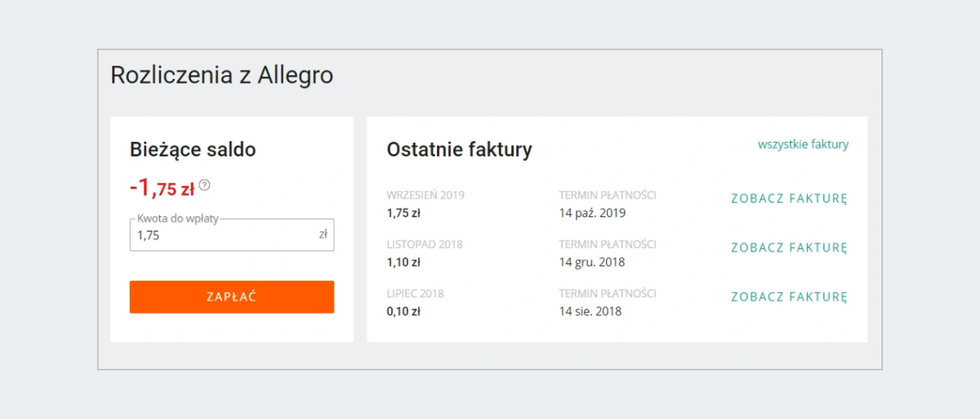Image resolution: width=980 pixels, height=419 pixels.
Task: Click the Rozliczenia z Allegro title
Action: [x=221, y=75]
